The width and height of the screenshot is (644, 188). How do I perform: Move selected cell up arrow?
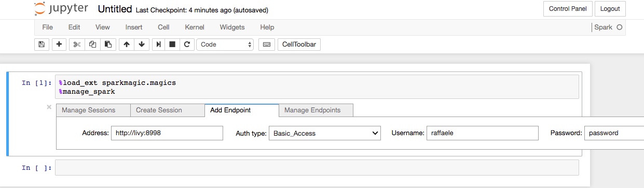tap(126, 45)
